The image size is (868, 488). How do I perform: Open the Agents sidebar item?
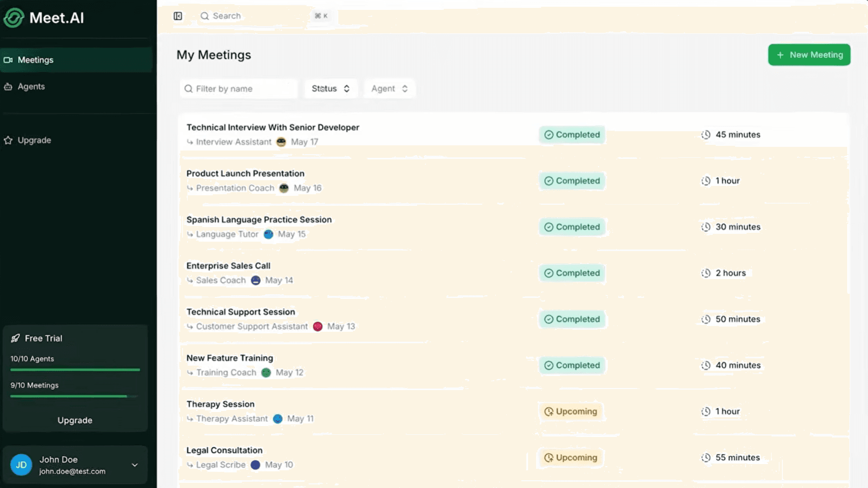coord(77,86)
